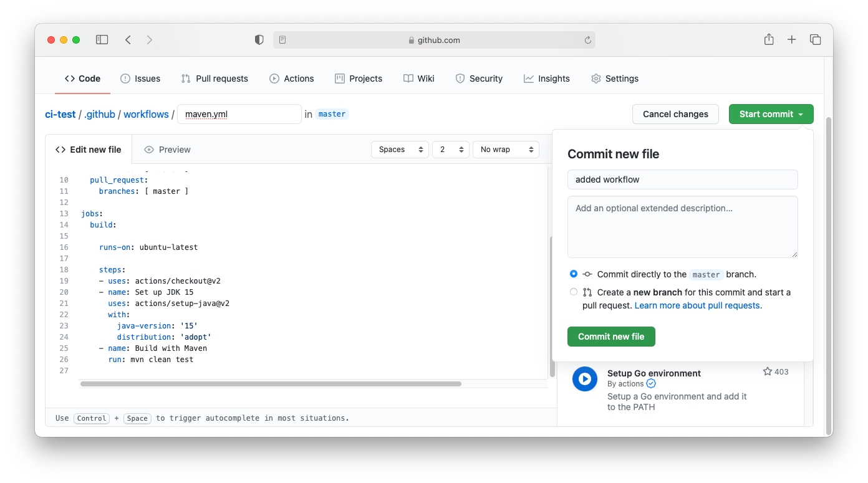Click the master branch label in breadcrumb

pyautogui.click(x=332, y=114)
